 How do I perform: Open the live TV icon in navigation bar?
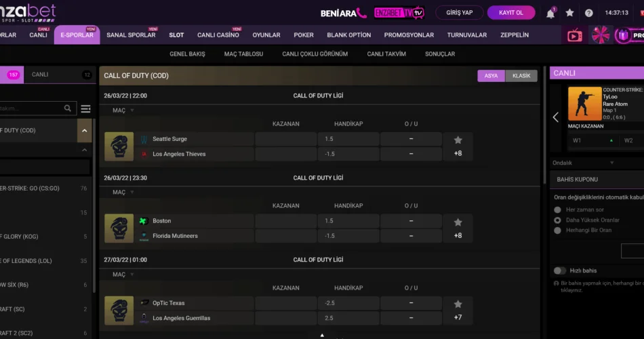[575, 36]
